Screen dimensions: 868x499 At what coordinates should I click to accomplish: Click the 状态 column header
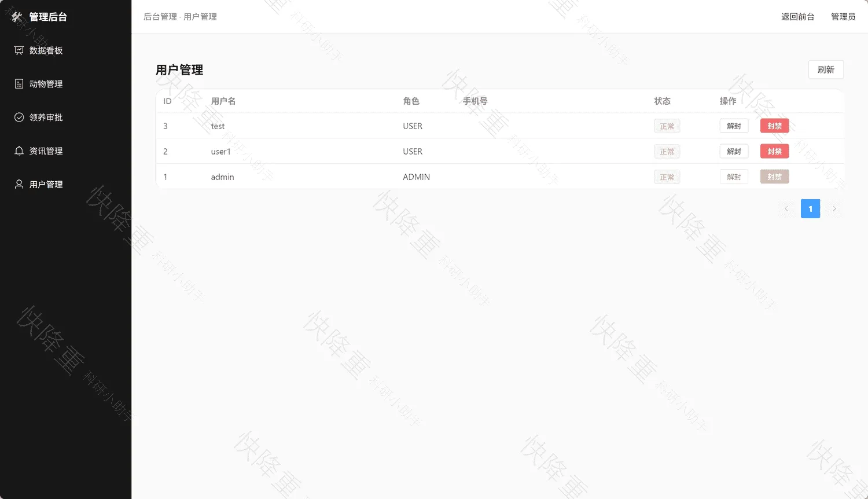tap(663, 101)
